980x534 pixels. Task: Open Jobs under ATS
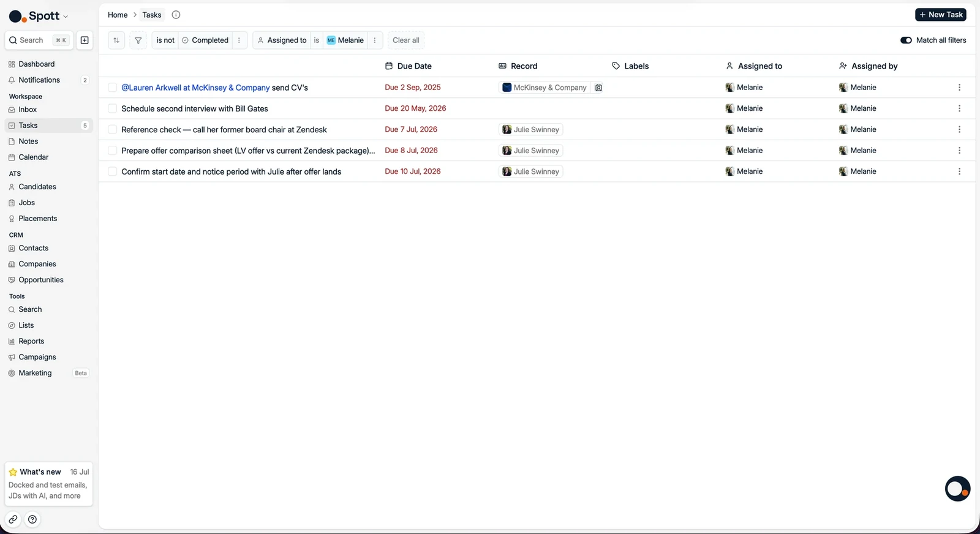pyautogui.click(x=48, y=203)
